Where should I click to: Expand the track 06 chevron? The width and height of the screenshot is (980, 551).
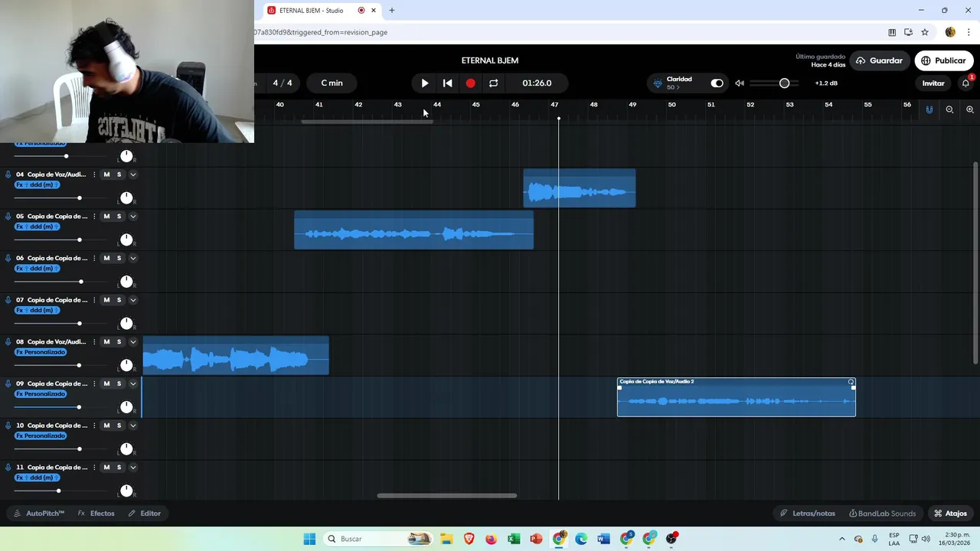click(132, 258)
